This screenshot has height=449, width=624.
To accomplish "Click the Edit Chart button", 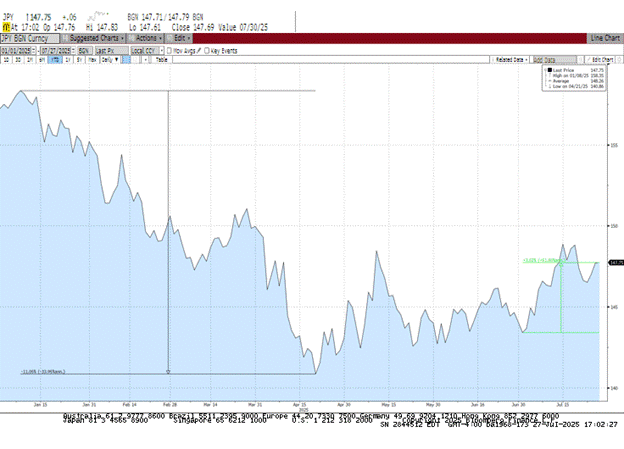I will (600, 60).
